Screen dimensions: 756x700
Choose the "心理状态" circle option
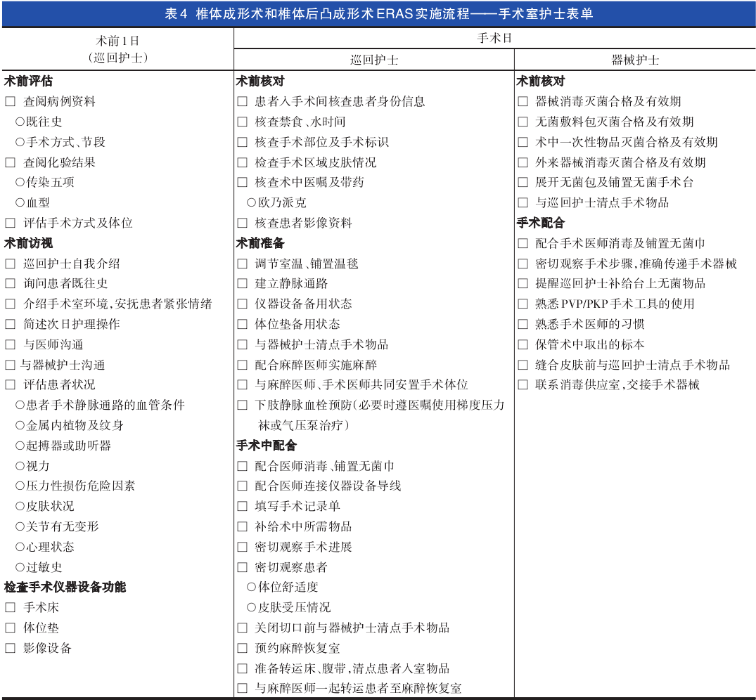pyautogui.click(x=20, y=547)
